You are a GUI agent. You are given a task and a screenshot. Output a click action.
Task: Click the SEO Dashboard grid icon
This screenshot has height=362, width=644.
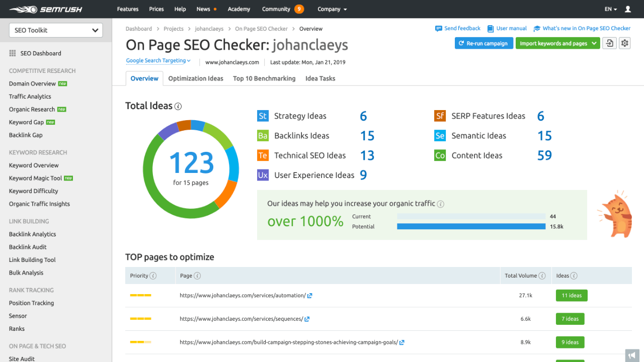13,53
